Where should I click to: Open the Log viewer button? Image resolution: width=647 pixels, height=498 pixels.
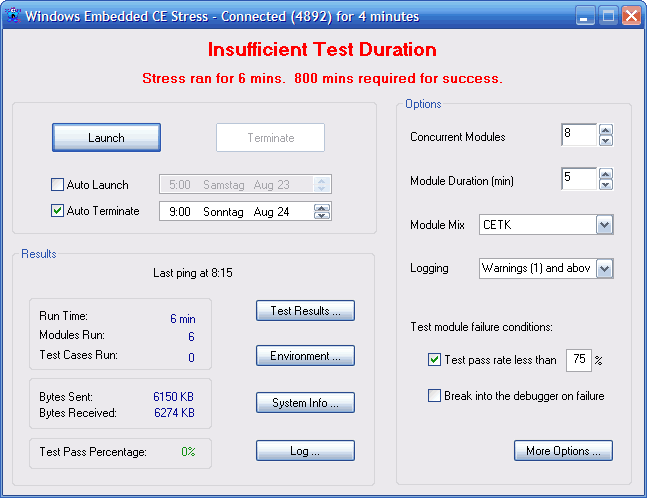pyautogui.click(x=305, y=451)
